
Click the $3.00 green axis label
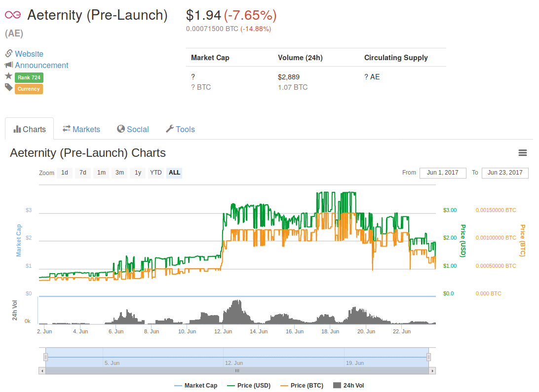click(450, 210)
